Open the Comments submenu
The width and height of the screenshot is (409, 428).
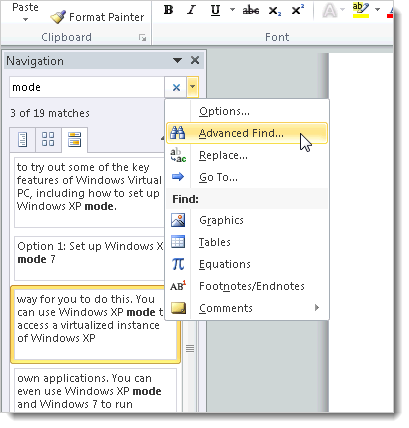point(247,308)
